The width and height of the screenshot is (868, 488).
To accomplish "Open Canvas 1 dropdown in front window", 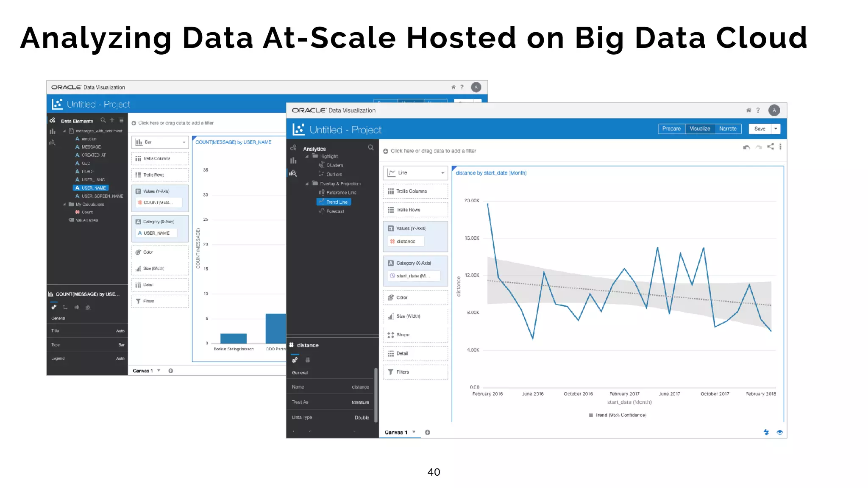I will click(414, 432).
